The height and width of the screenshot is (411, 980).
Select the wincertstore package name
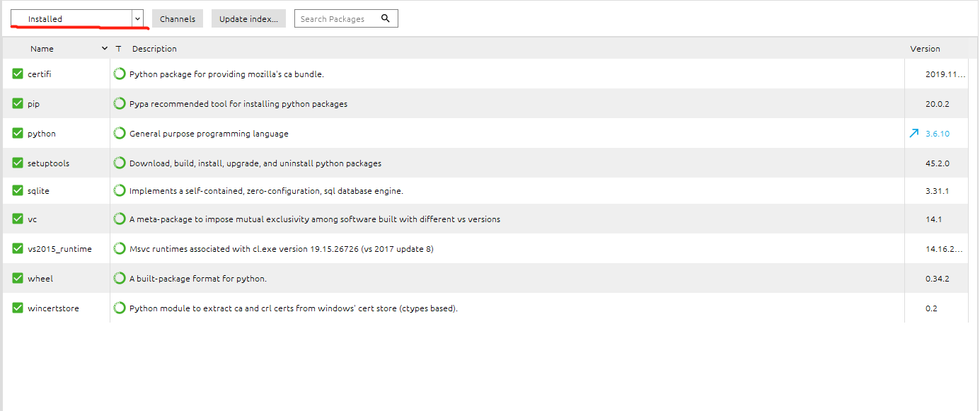[53, 308]
